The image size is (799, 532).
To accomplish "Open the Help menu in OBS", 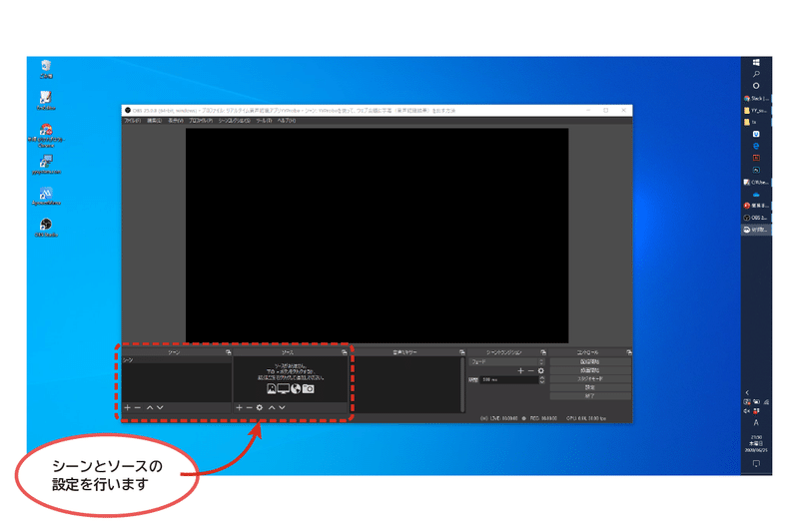I will click(x=287, y=121).
